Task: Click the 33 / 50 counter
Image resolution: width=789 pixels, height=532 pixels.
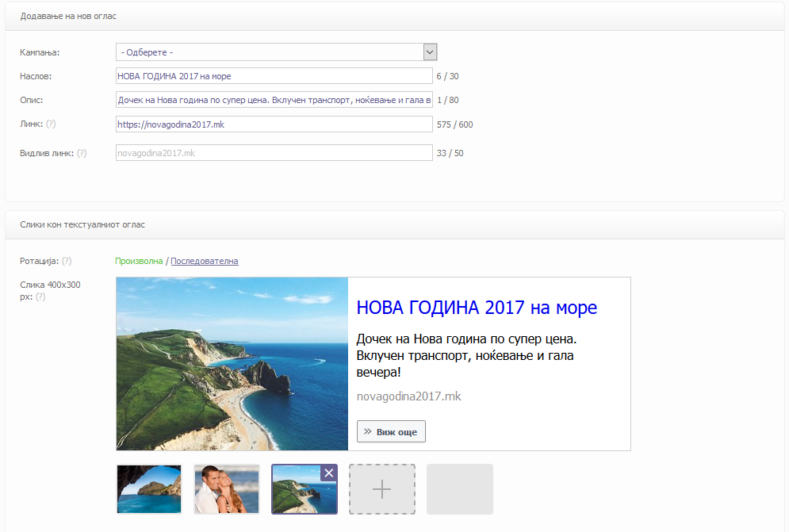Action: coord(450,153)
